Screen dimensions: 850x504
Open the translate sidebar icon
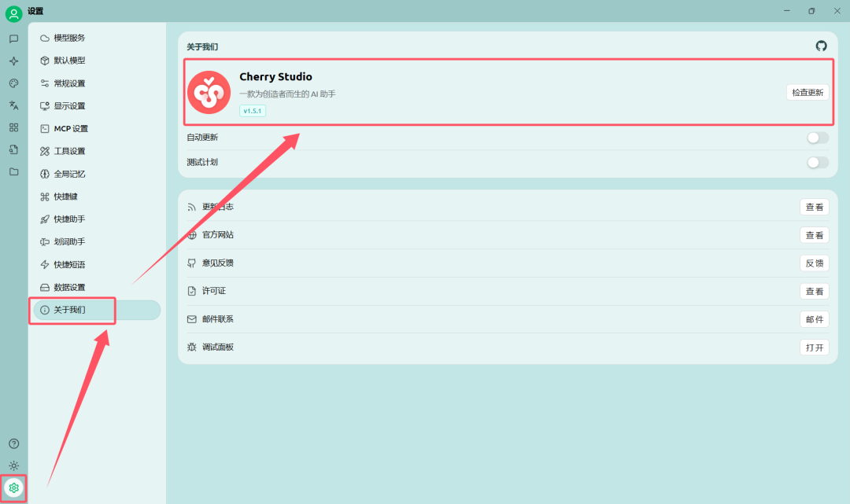[x=13, y=105]
